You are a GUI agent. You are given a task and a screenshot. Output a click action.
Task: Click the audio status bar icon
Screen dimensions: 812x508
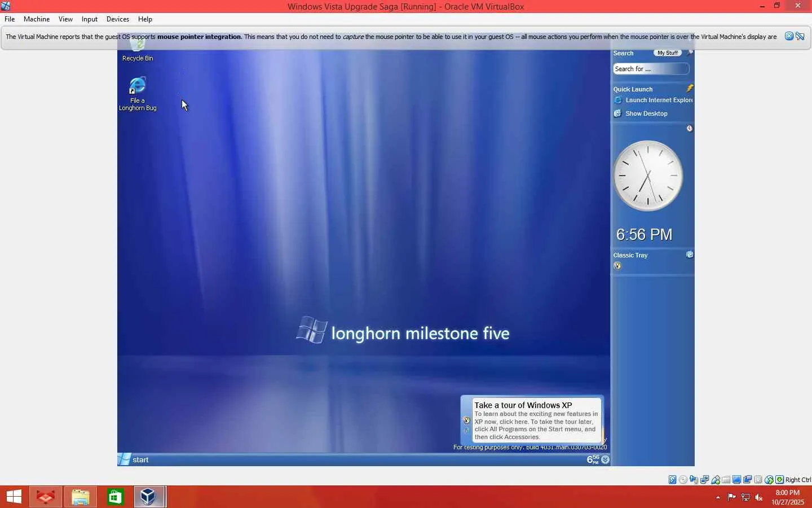pyautogui.click(x=694, y=480)
